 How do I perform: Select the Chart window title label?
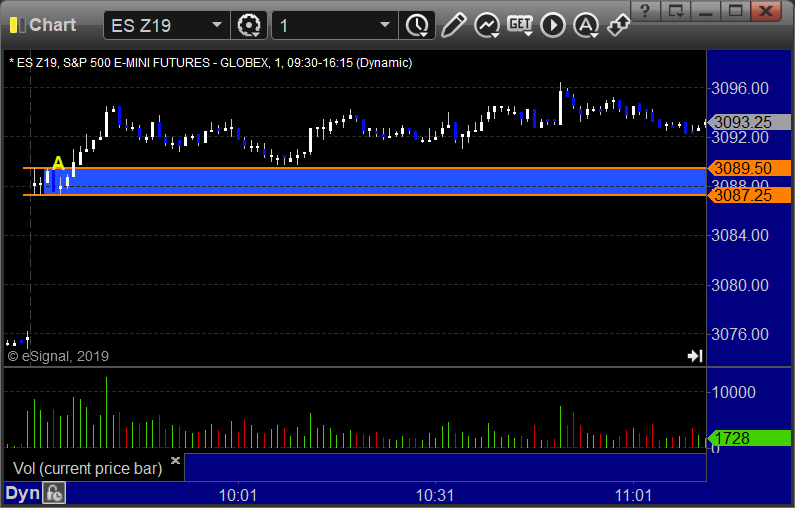pos(52,25)
